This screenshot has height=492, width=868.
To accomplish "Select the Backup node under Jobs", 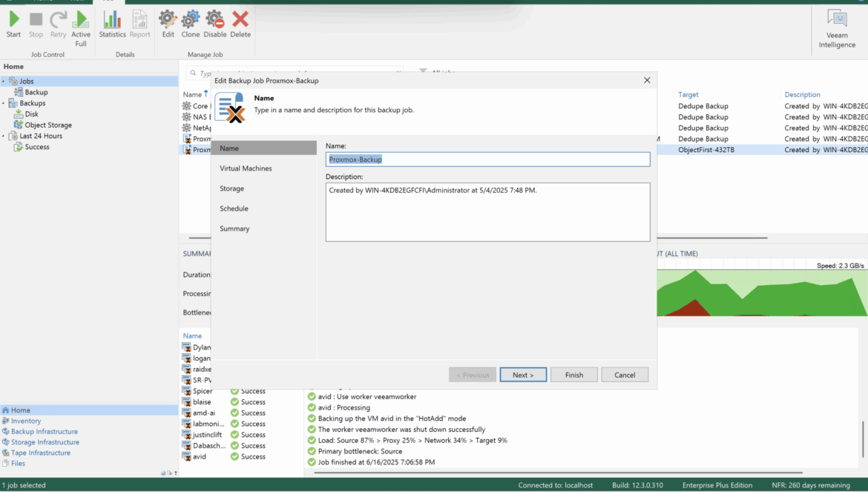I will 36,93.
